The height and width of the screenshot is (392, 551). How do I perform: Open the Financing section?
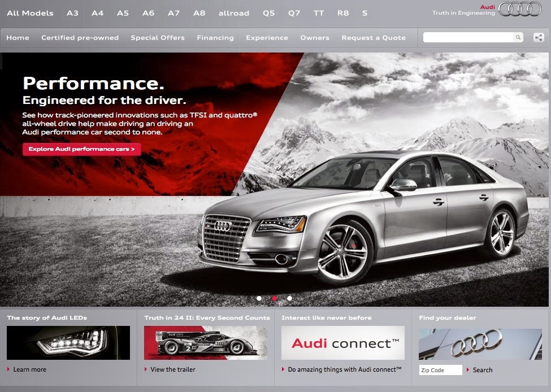[x=215, y=38]
